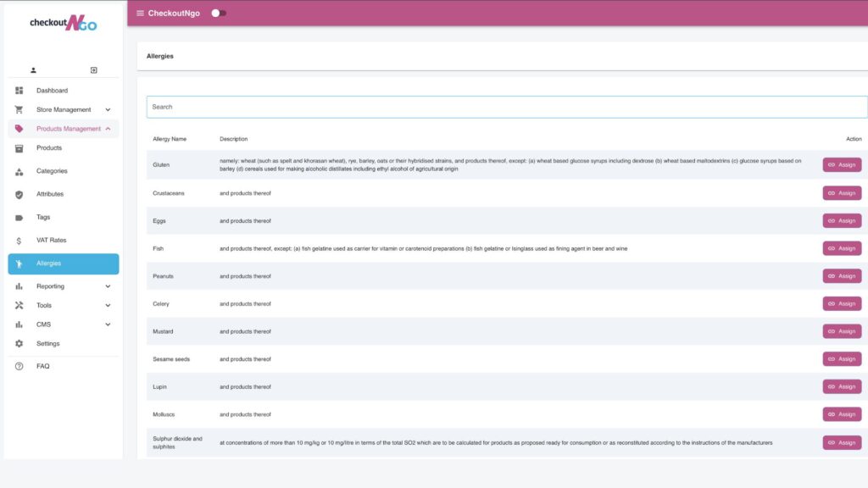Open the Tags menu item
The image size is (868, 488).
tap(43, 218)
